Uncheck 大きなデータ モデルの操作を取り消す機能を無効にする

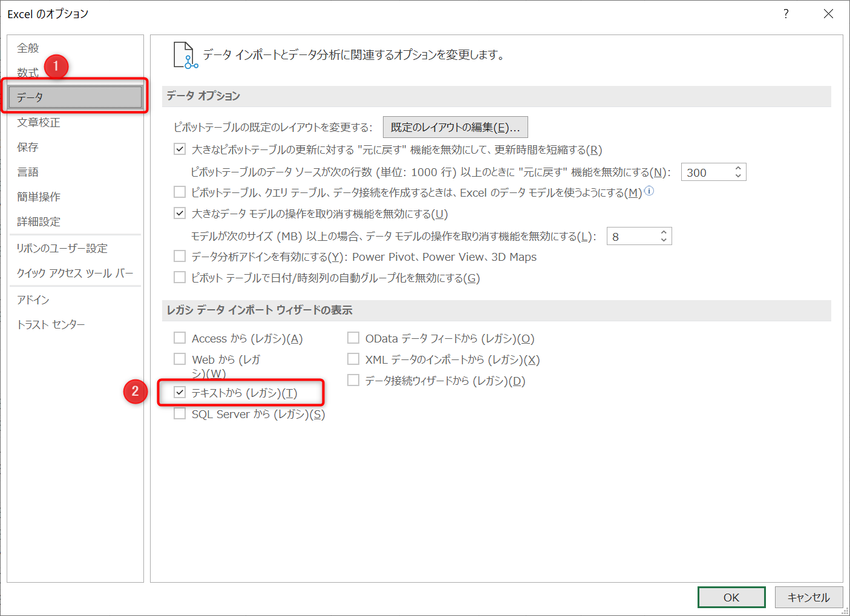(180, 213)
